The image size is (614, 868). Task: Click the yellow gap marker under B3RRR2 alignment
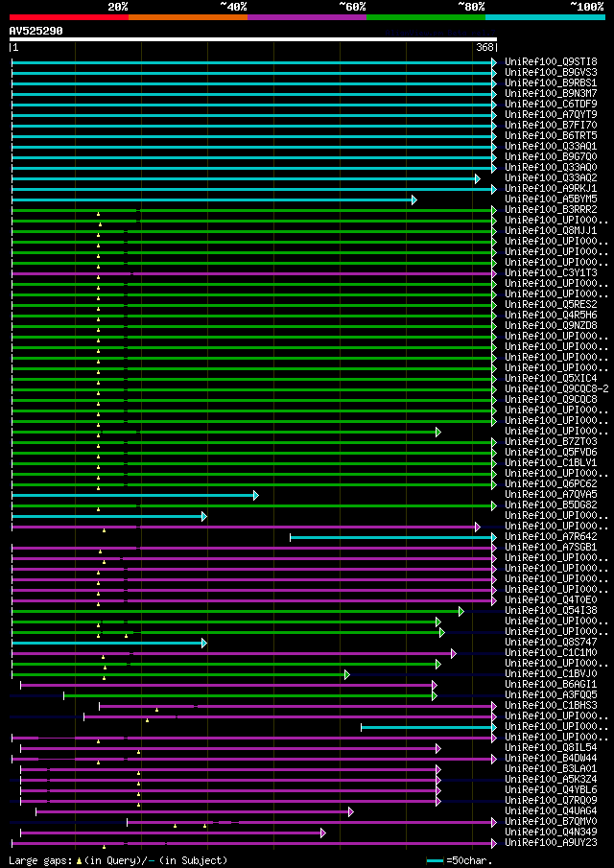(99, 214)
